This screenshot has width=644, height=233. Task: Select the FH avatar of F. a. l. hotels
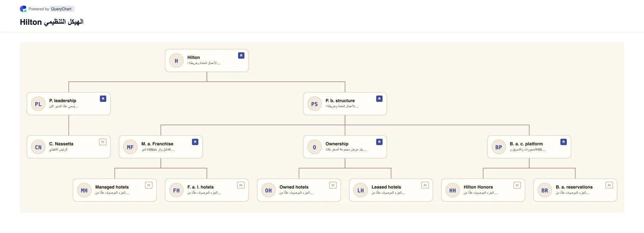coord(176,191)
